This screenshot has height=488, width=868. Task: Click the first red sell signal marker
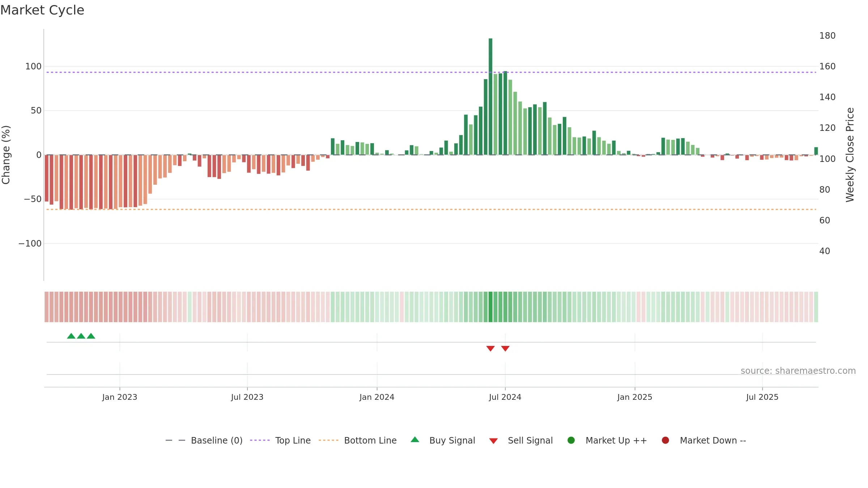(490, 348)
